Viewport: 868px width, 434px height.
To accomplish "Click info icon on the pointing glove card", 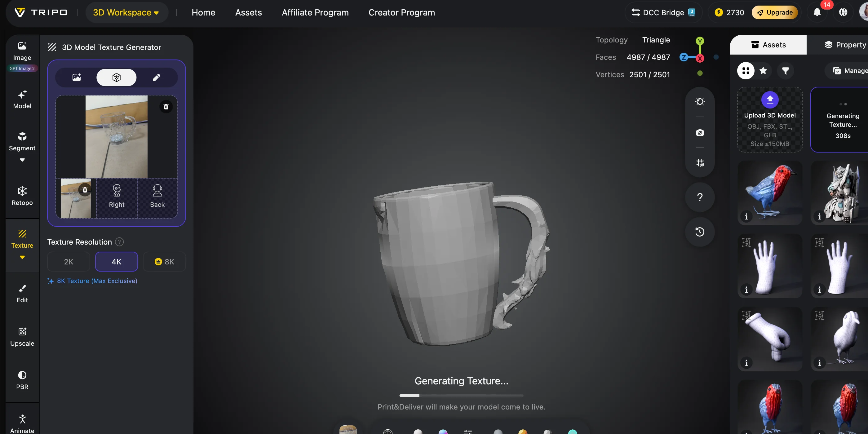I will (x=746, y=363).
